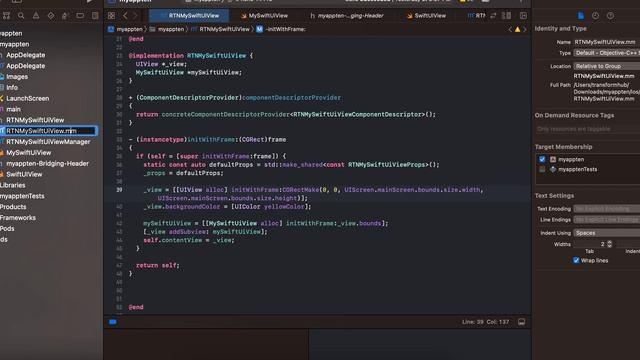Click the editor review changes arrows icon
Screen dimensions: 640x360
pyautogui.click(x=493, y=16)
